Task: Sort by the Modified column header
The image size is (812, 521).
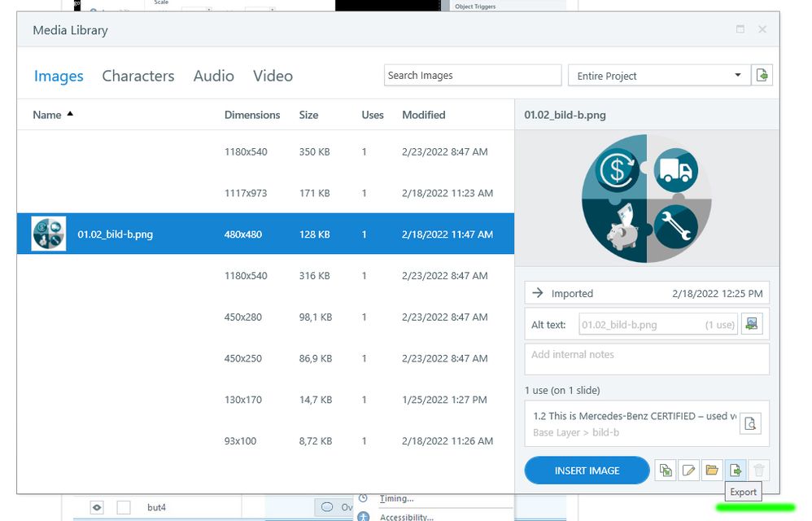Action: click(x=423, y=115)
